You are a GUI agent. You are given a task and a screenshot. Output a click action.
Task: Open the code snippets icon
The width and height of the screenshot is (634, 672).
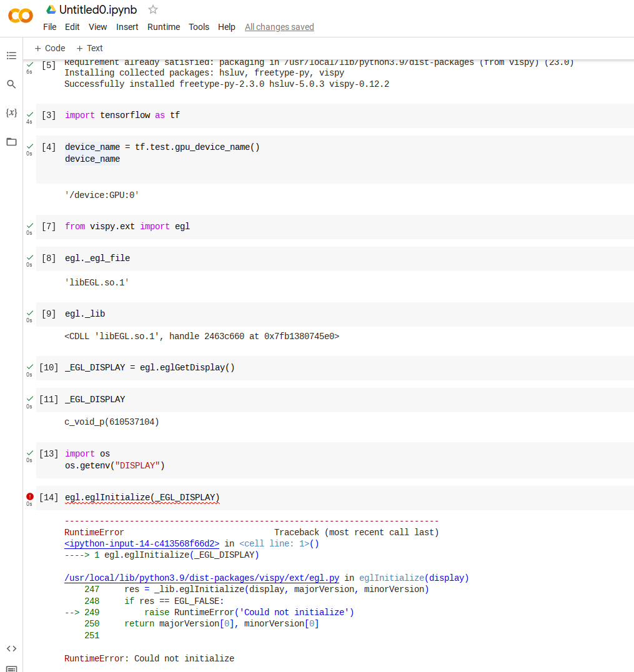[x=12, y=648]
